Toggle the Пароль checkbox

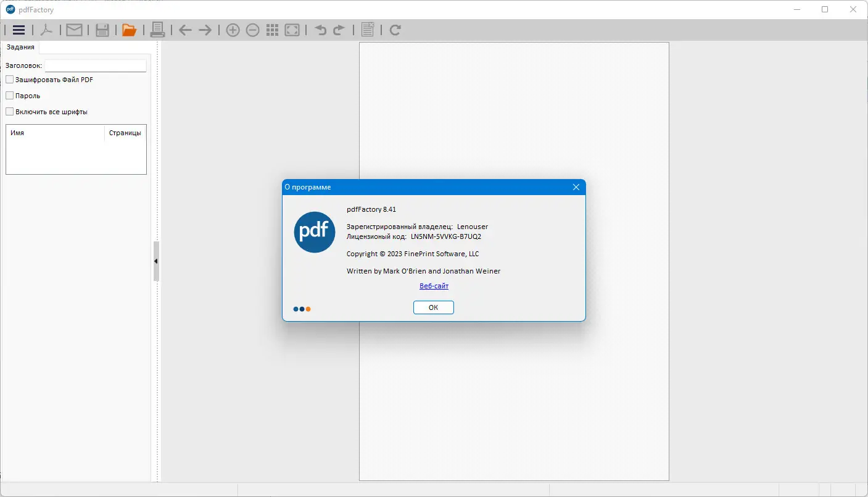[x=9, y=96]
